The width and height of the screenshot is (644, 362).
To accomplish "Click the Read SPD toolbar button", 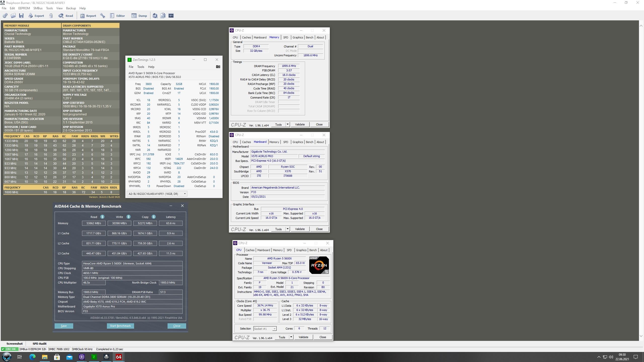I will [x=66, y=16].
